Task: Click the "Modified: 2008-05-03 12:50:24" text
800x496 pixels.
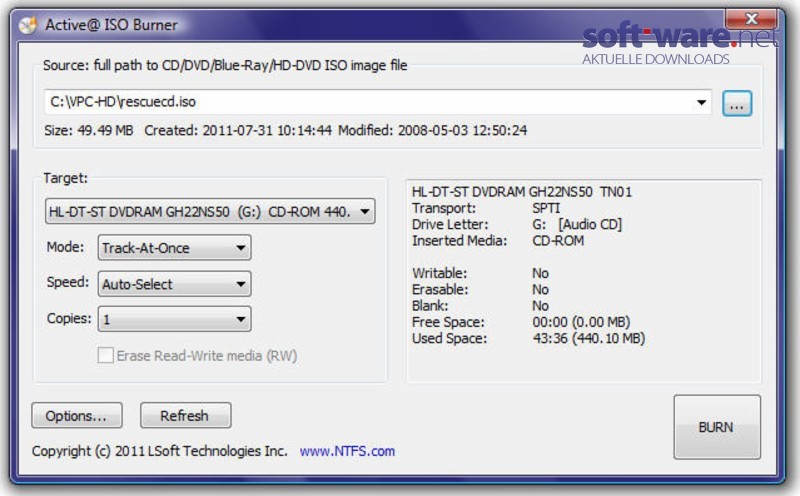Action: pyautogui.click(x=433, y=131)
